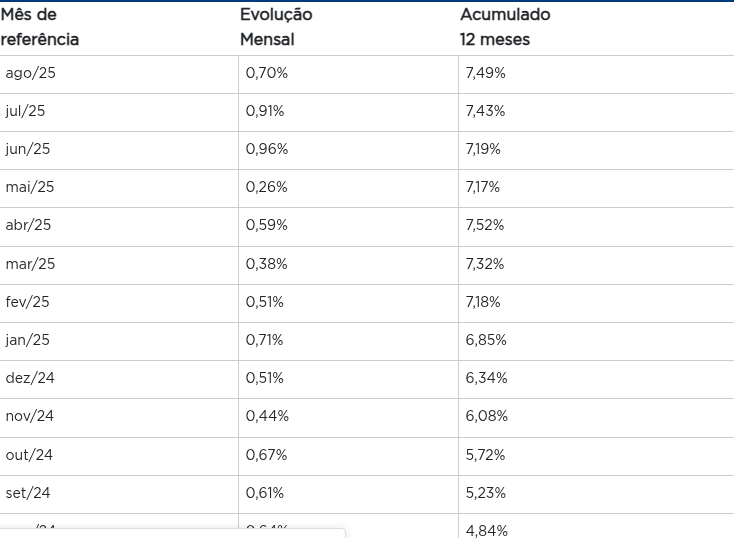Click the abr/25 month cell
Screen dimensions: 734x538
pyautogui.click(x=28, y=225)
